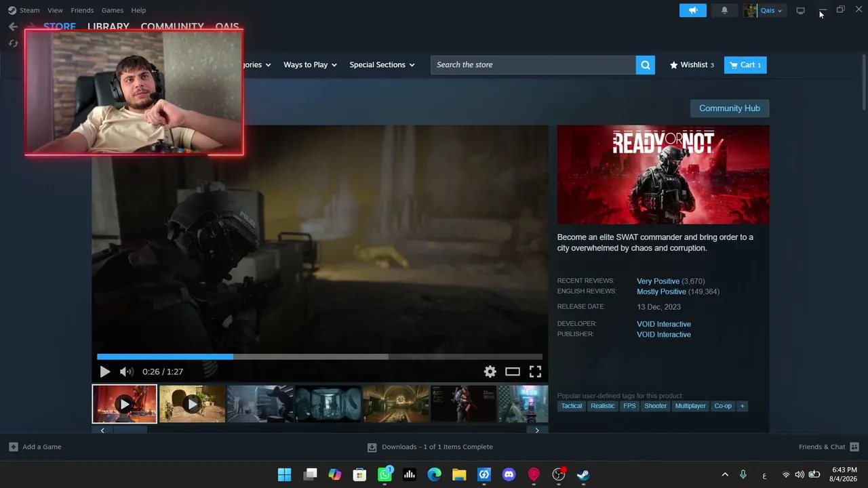868x488 pixels.
Task: Open developer VOID Interactive link
Action: click(664, 324)
